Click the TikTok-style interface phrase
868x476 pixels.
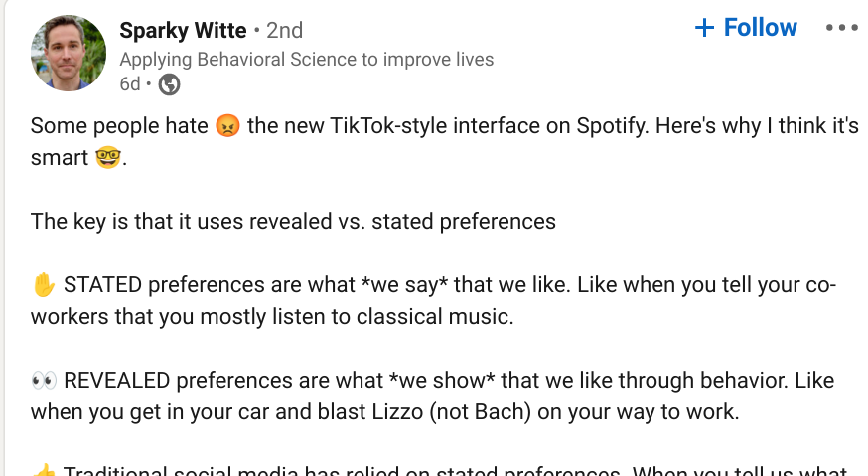pos(435,126)
